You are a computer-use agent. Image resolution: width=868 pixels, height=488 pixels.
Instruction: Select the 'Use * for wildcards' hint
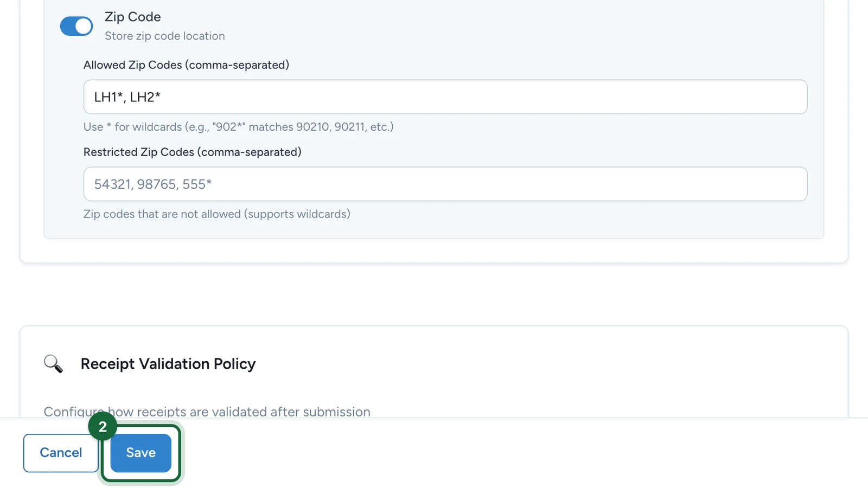pyautogui.click(x=239, y=127)
